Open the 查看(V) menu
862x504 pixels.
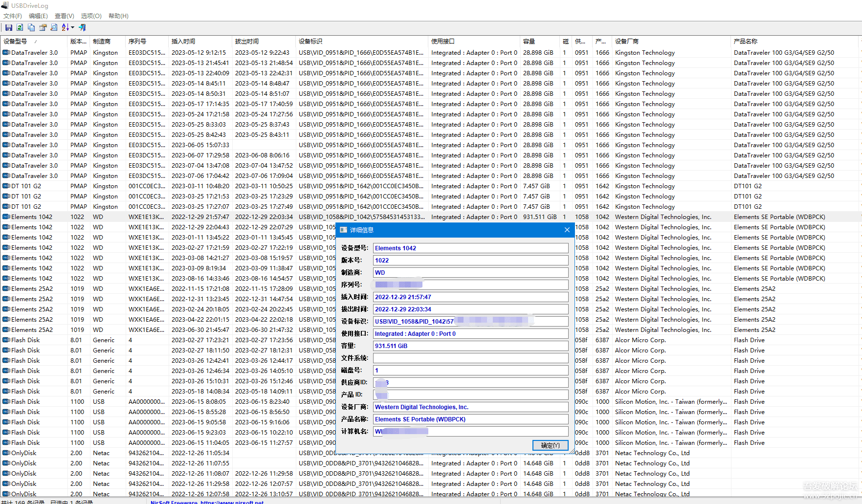[64, 16]
